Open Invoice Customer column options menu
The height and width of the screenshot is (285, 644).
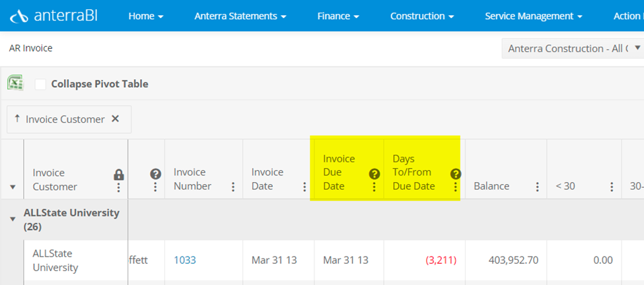tap(119, 187)
